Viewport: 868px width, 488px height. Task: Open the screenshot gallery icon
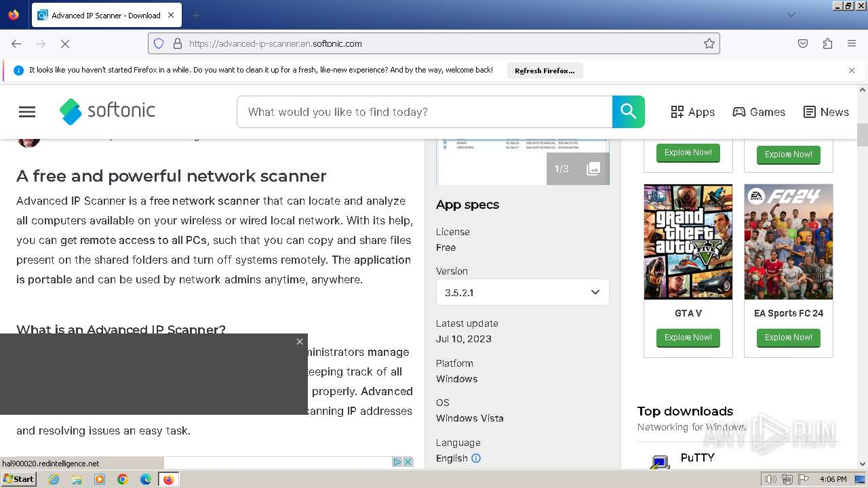pyautogui.click(x=593, y=169)
